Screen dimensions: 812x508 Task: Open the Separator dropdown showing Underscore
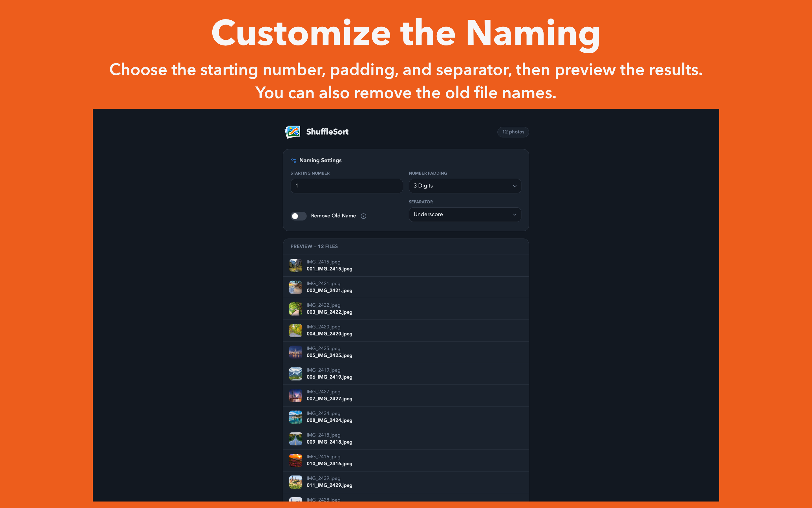465,214
